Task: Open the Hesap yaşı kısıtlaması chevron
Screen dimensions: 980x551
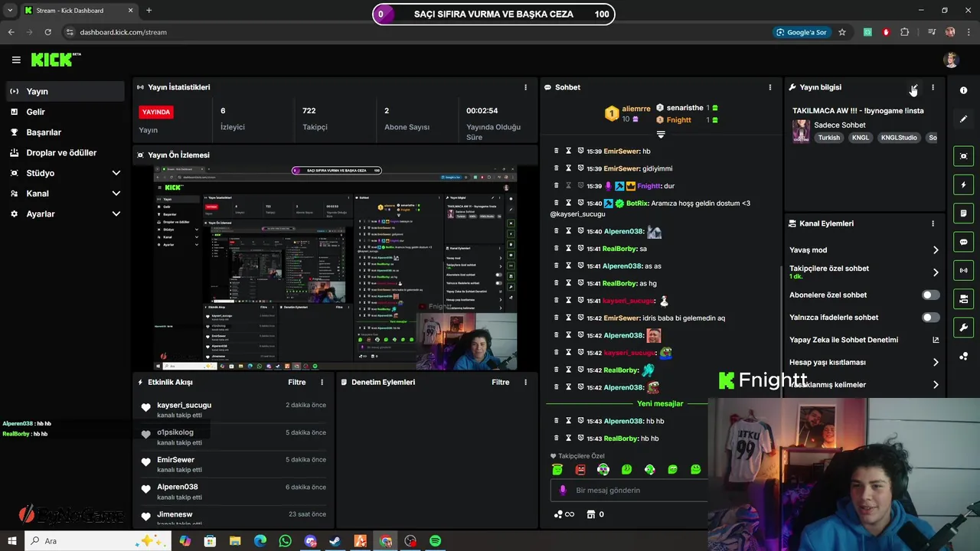Action: point(936,362)
